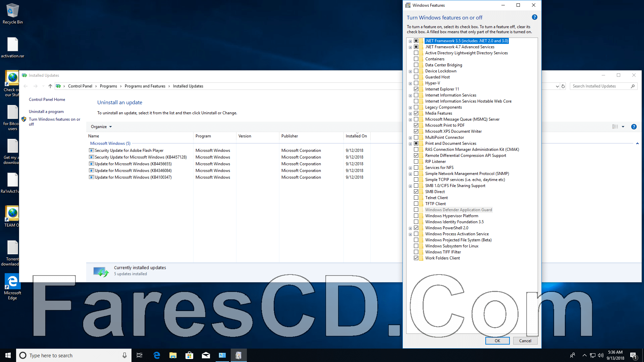The height and width of the screenshot is (362, 644).
Task: Expand the Media Features node
Action: point(410,114)
